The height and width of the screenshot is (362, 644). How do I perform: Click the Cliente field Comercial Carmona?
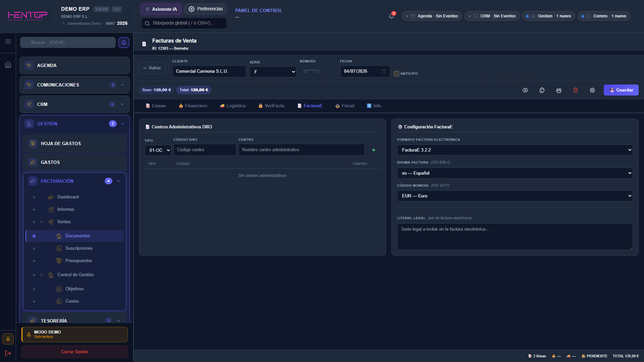point(209,71)
